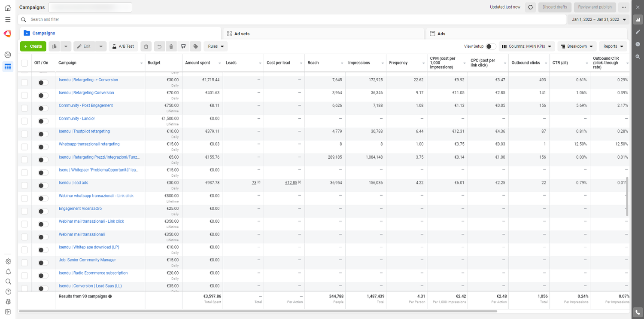This screenshot has height=319, width=644.
Task: Open the three-dots more options button
Action: click(624, 7)
